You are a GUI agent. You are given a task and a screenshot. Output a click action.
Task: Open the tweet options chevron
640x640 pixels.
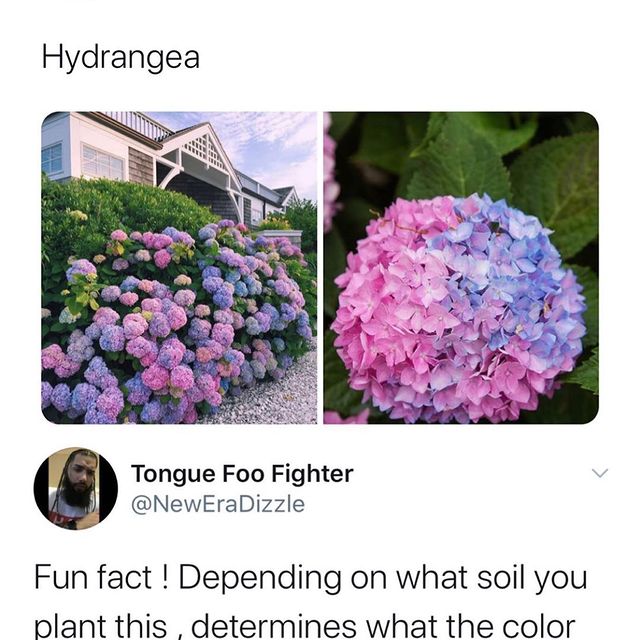click(x=600, y=473)
